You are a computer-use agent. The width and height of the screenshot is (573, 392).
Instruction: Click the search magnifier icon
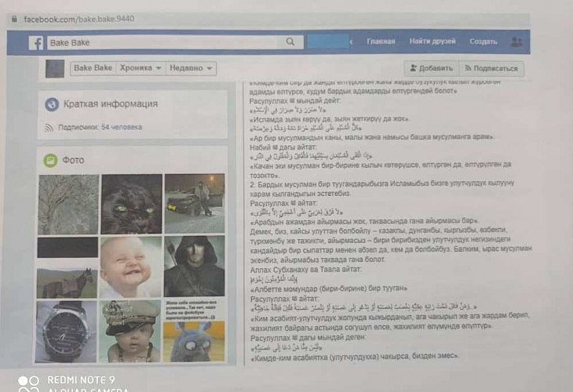pos(290,42)
